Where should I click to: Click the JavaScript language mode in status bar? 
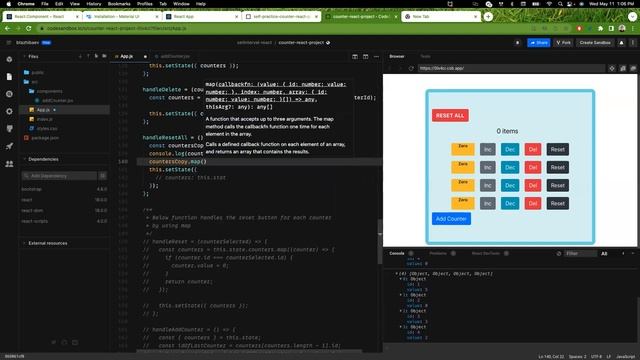coord(625,357)
